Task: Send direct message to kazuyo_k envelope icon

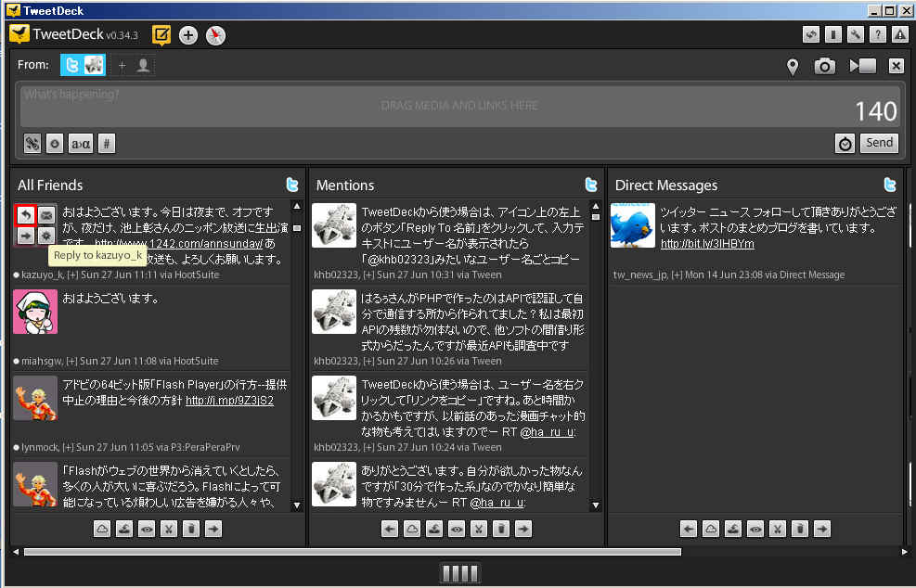Action: click(x=46, y=215)
